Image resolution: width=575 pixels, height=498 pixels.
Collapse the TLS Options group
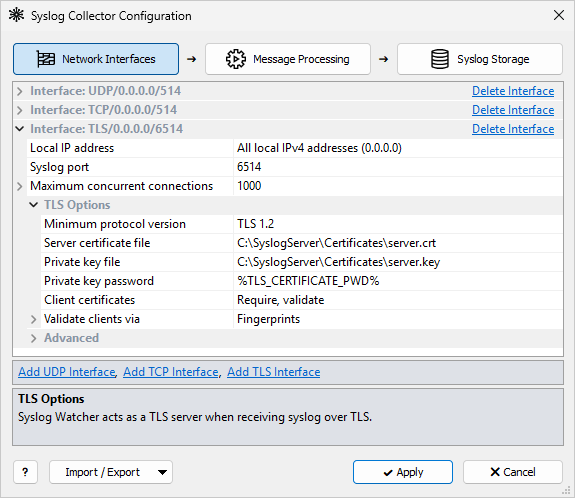34,205
